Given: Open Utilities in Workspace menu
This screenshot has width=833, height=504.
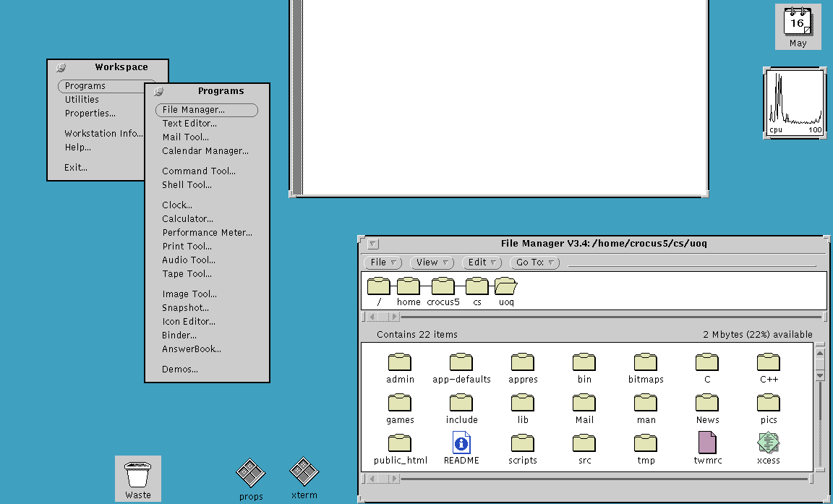Looking at the screenshot, I should tap(82, 100).
